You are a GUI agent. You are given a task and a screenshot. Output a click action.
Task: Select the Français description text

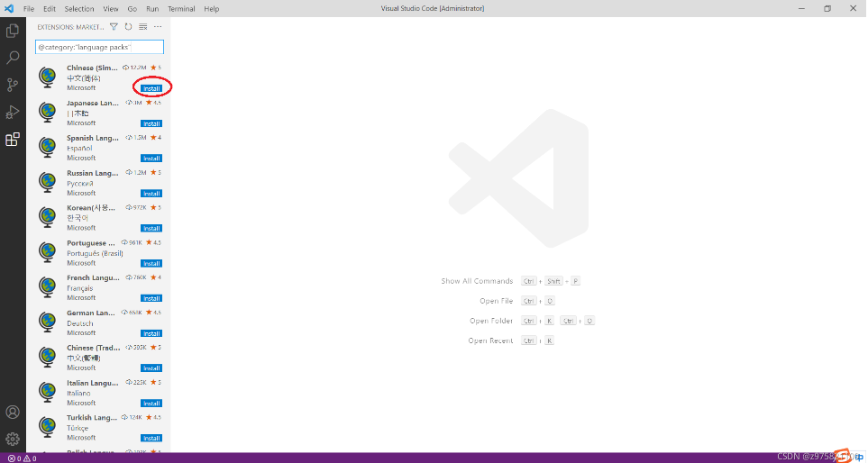[x=80, y=288]
